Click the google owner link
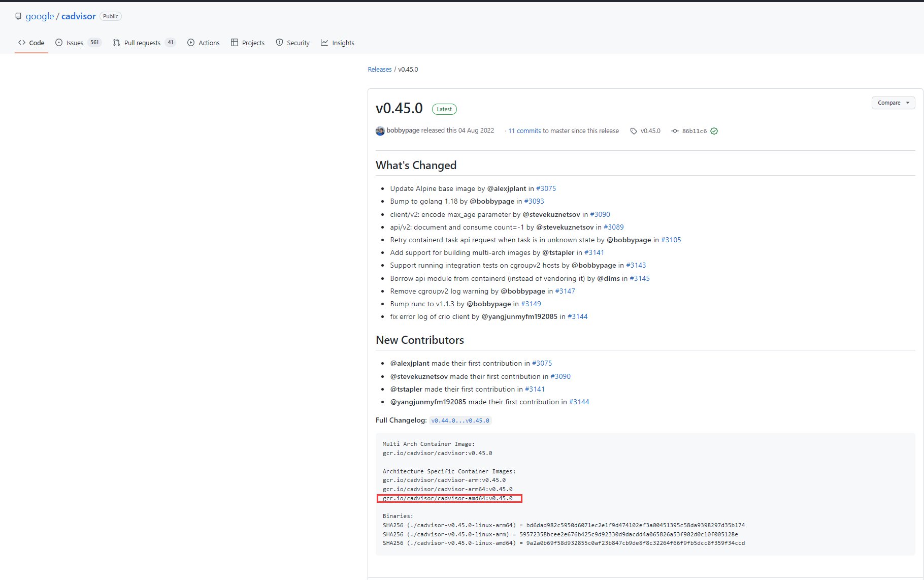Screen dimensions: 924x580 click(40, 16)
